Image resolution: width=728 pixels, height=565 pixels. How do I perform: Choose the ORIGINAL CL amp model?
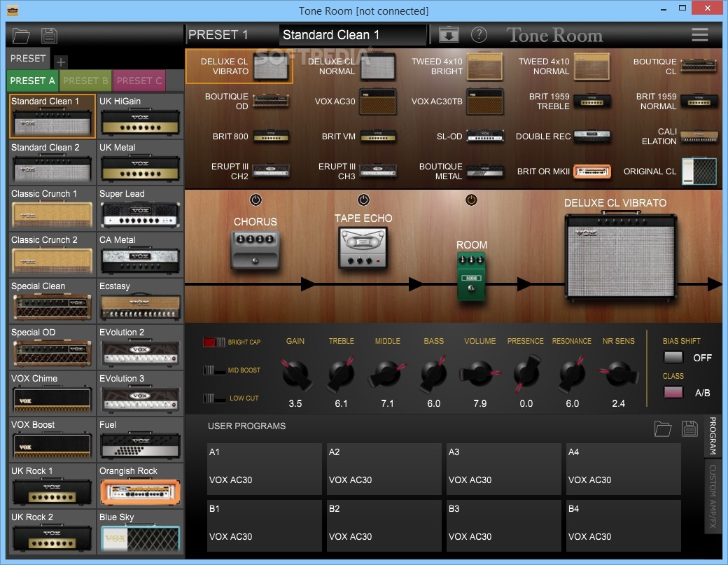pos(669,172)
